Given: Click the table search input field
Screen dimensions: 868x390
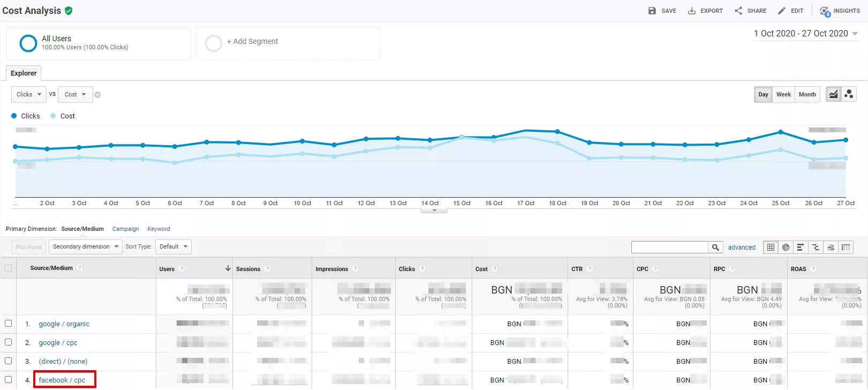Looking at the screenshot, I should tap(670, 247).
